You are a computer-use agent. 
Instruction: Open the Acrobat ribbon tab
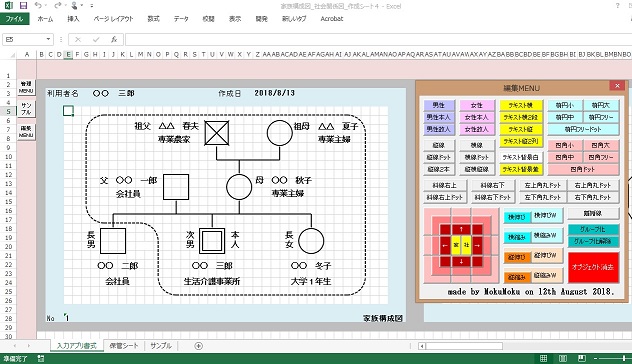pyautogui.click(x=332, y=19)
